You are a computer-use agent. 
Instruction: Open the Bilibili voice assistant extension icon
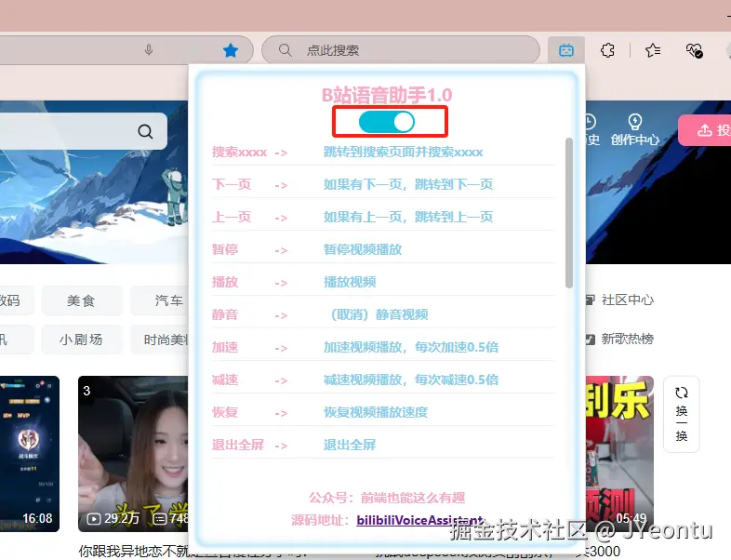tap(566, 50)
